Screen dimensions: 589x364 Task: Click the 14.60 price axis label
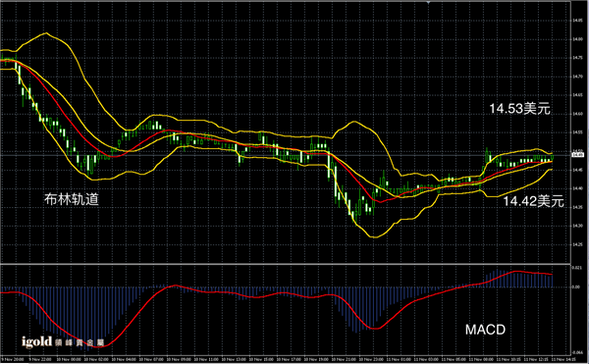tap(577, 114)
